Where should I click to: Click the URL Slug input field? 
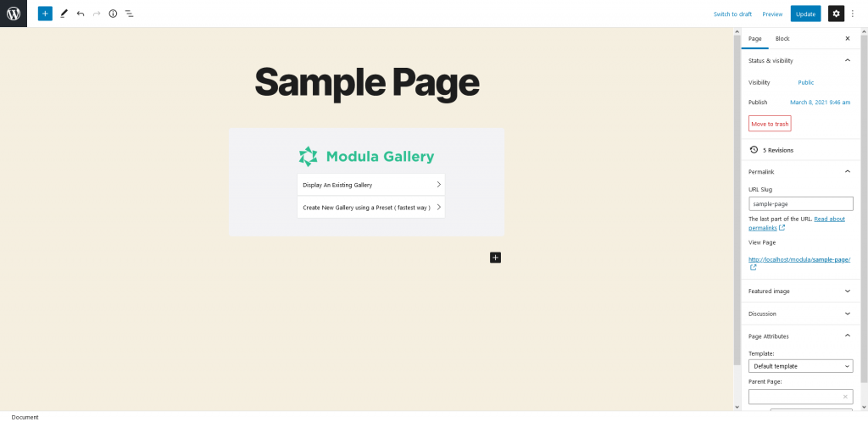(801, 204)
